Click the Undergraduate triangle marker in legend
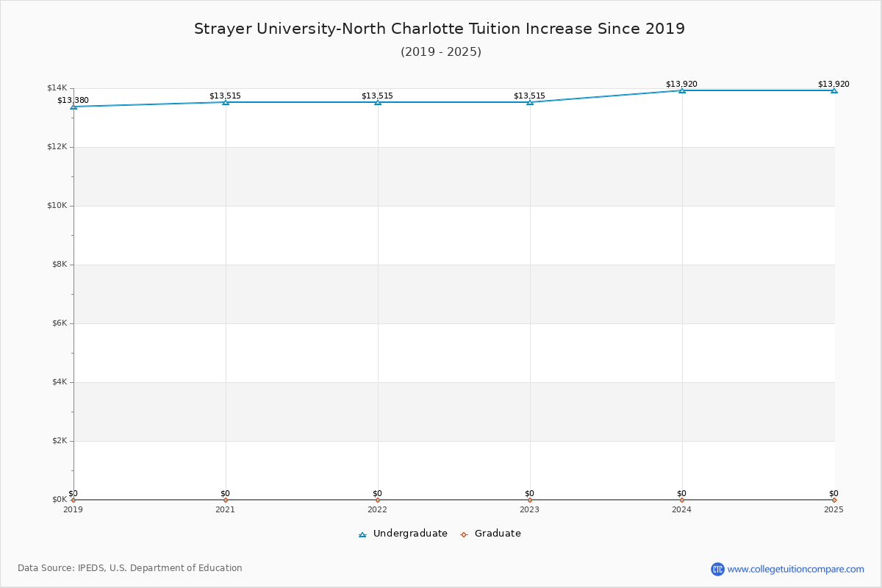 (x=362, y=534)
